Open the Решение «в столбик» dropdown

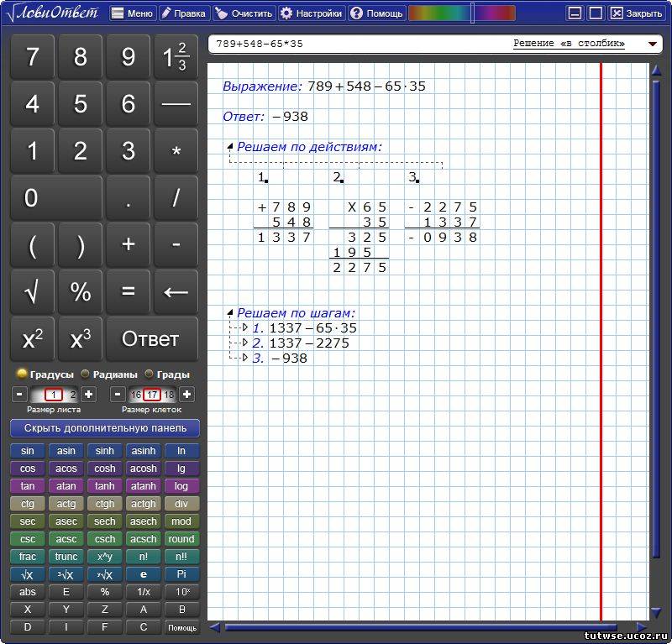(x=652, y=44)
